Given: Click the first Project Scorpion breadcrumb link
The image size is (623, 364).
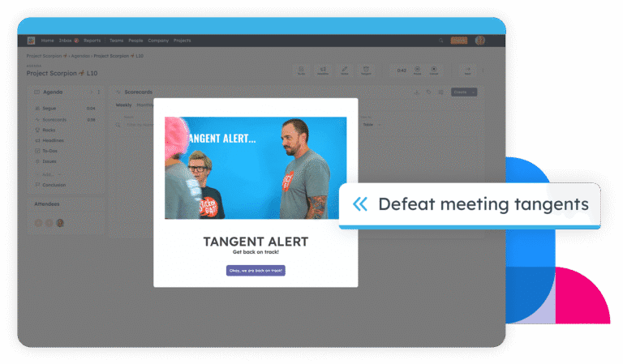Looking at the screenshot, I should point(46,56).
